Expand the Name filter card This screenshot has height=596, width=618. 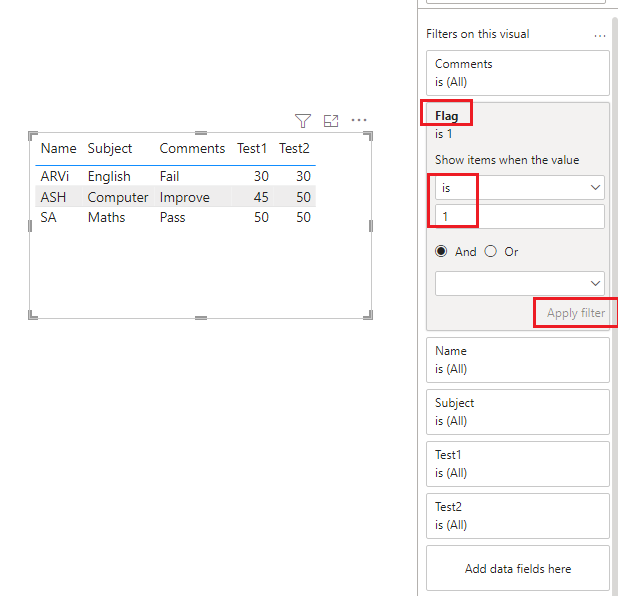click(517, 360)
